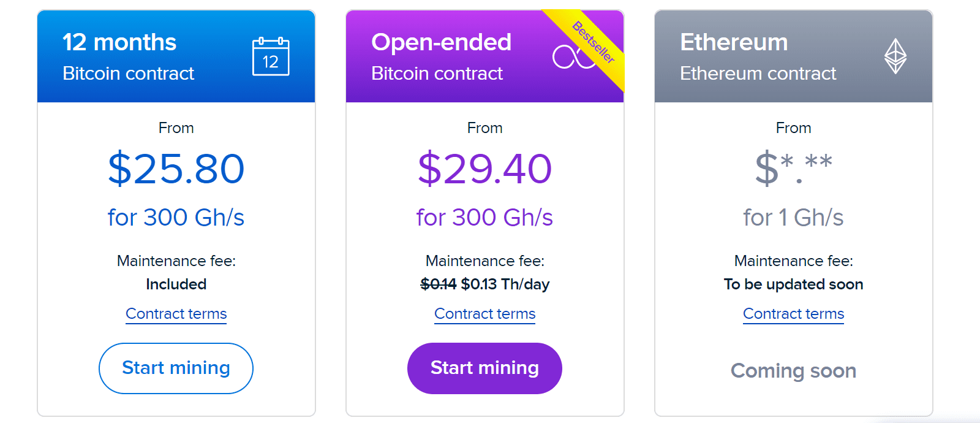Click the hidden Ethereum price placeholder
This screenshot has width=980, height=423.
(794, 169)
